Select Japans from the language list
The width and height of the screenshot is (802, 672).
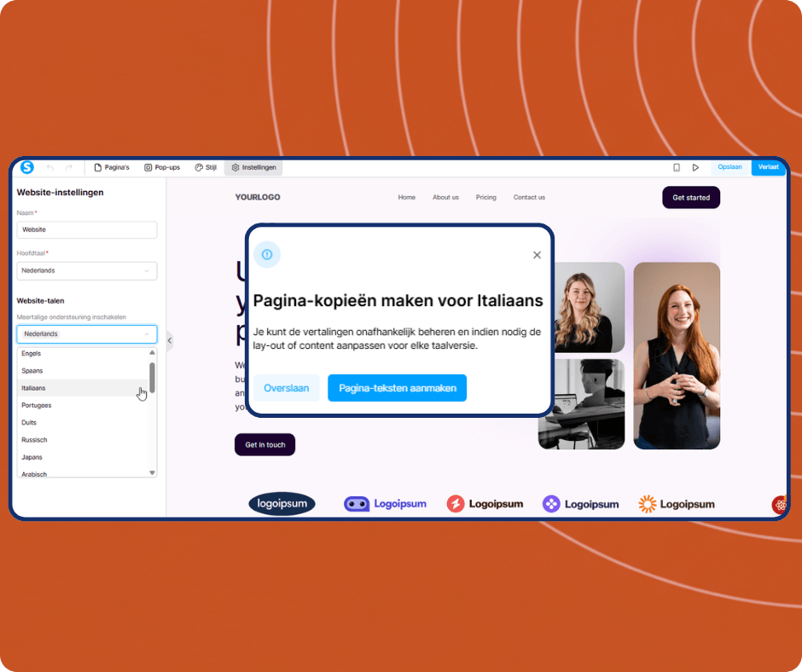pos(83,457)
